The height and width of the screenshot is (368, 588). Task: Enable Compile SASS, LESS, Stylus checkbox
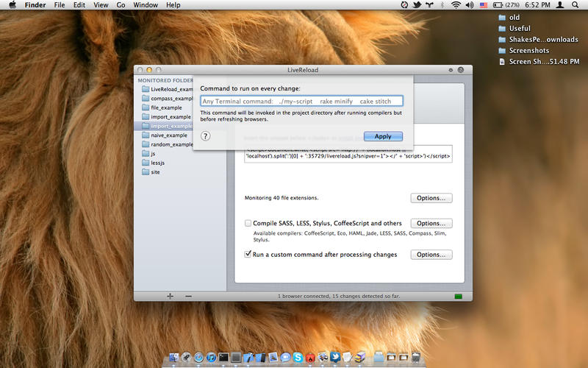pyautogui.click(x=248, y=223)
